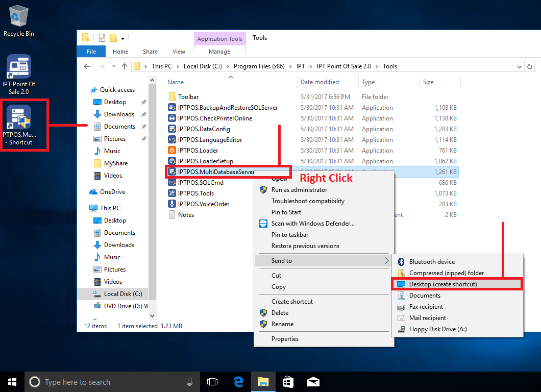Image resolution: width=541 pixels, height=392 pixels.
Task: Select Properties in the context menu
Action: click(x=324, y=339)
